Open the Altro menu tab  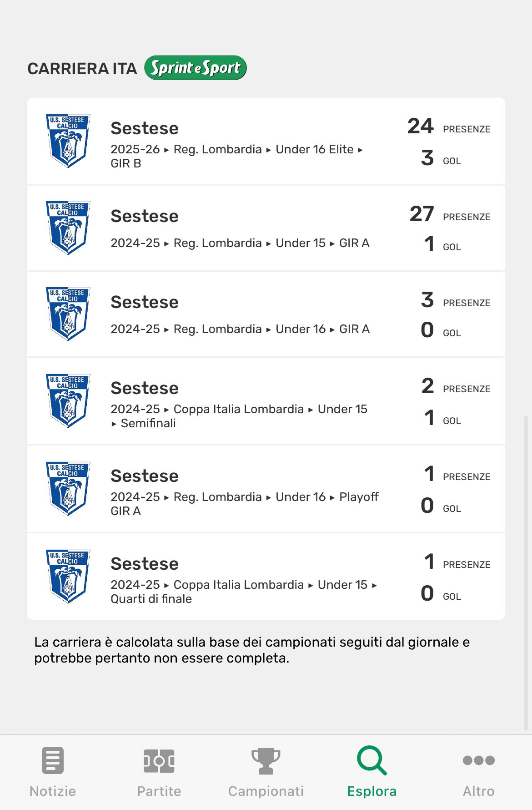[478, 772]
